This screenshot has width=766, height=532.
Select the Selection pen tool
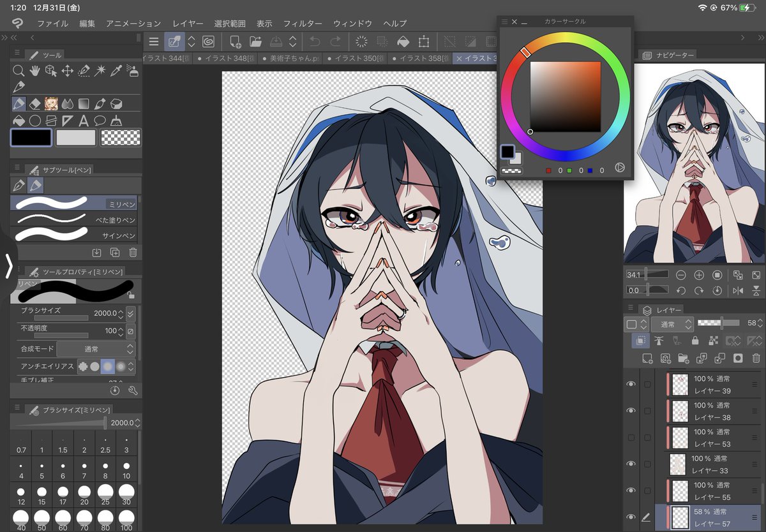[x=84, y=71]
